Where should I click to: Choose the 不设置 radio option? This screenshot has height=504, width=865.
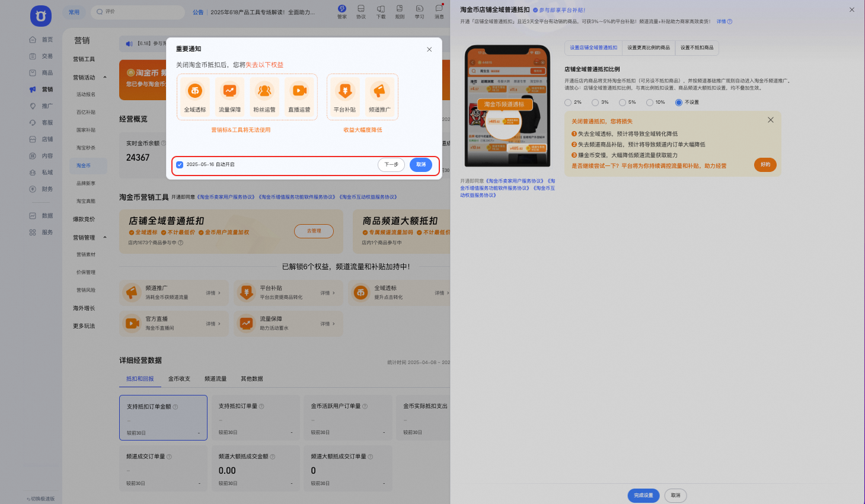coord(679,103)
